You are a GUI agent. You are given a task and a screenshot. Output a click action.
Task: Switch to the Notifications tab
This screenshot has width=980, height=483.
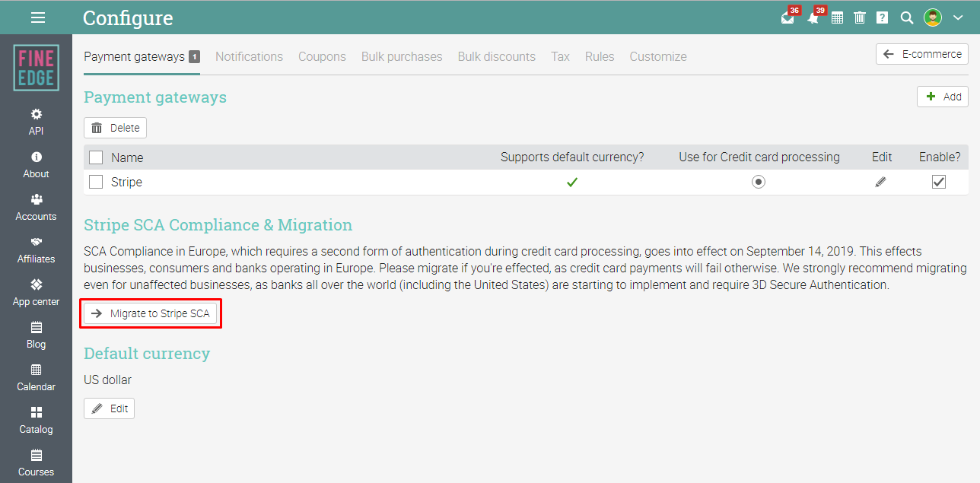[249, 56]
